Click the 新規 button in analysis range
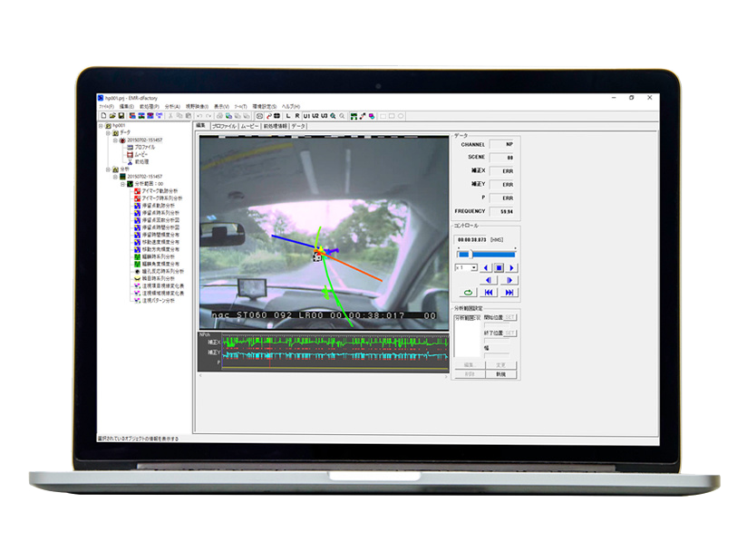The image size is (747, 560). (500, 373)
